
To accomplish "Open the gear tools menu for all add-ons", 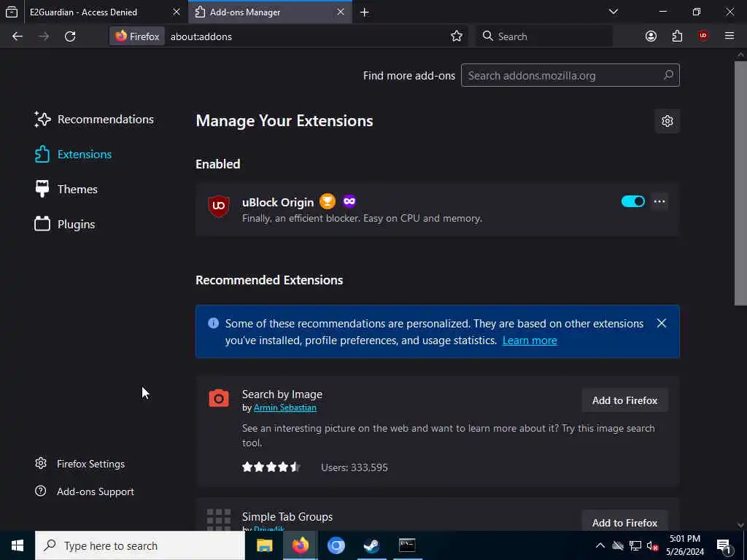I will (x=667, y=121).
